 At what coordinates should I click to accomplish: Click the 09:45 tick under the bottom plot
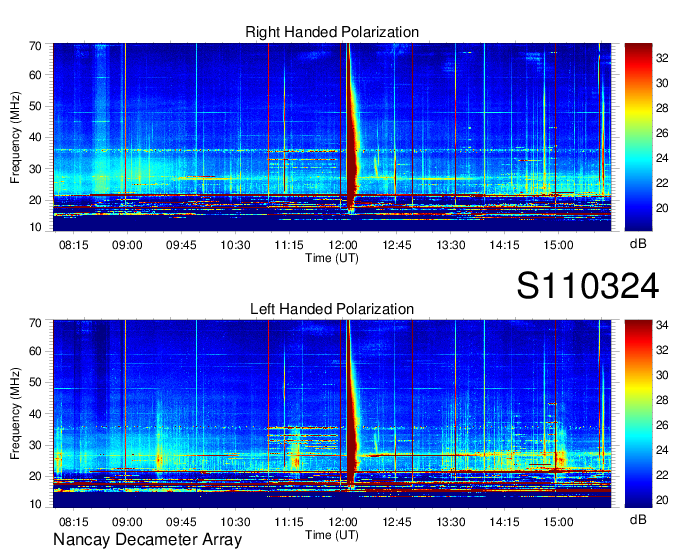coord(181,522)
